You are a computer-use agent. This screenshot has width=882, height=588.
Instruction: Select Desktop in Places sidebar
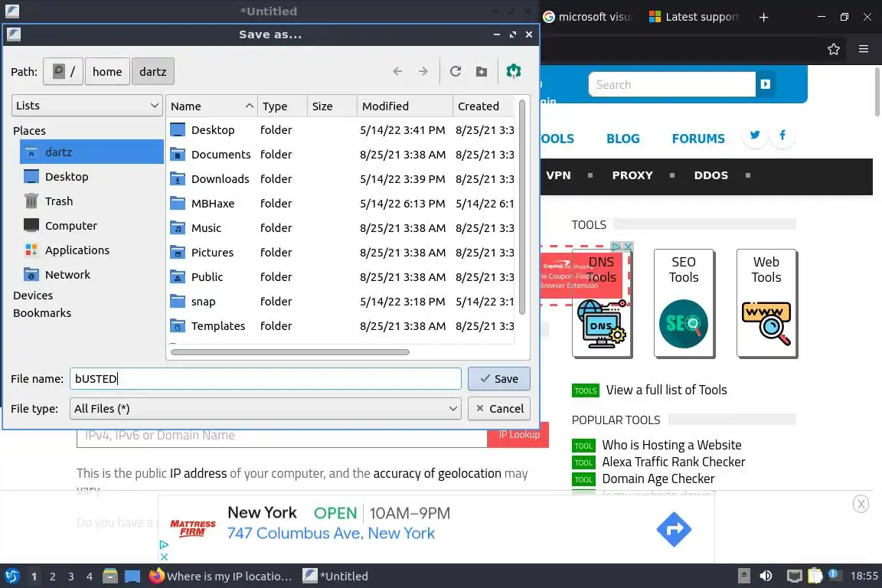(x=92, y=177)
